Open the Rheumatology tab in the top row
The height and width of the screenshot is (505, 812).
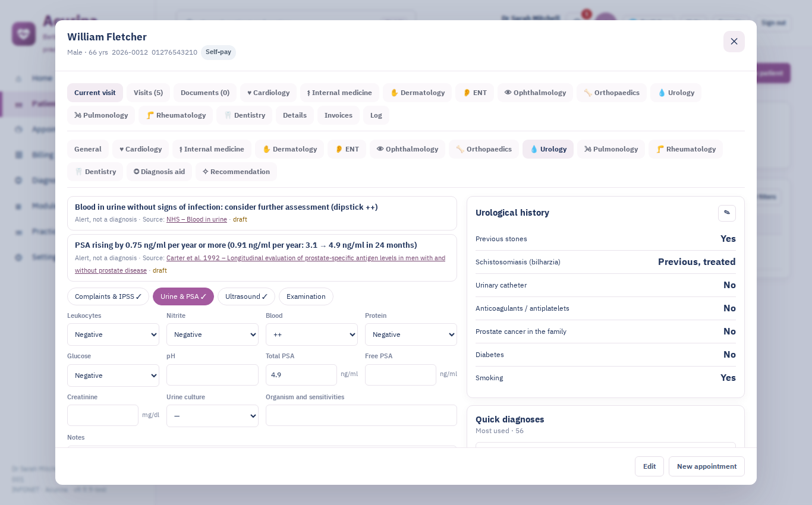point(175,115)
